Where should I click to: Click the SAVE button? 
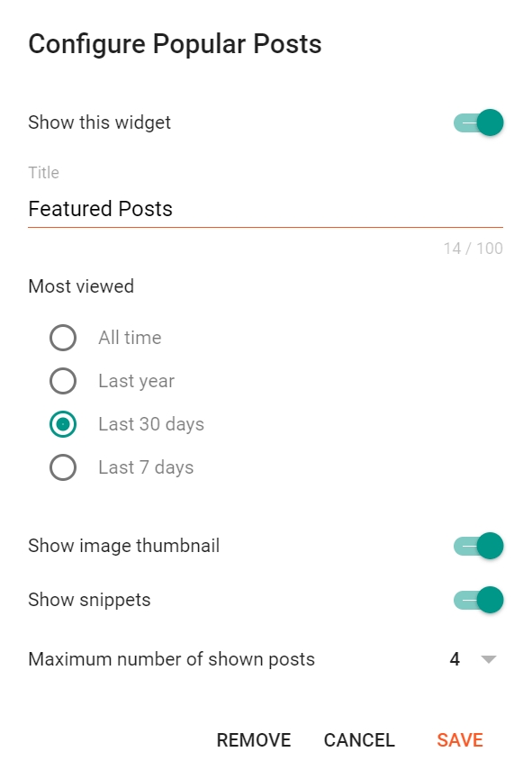459,739
